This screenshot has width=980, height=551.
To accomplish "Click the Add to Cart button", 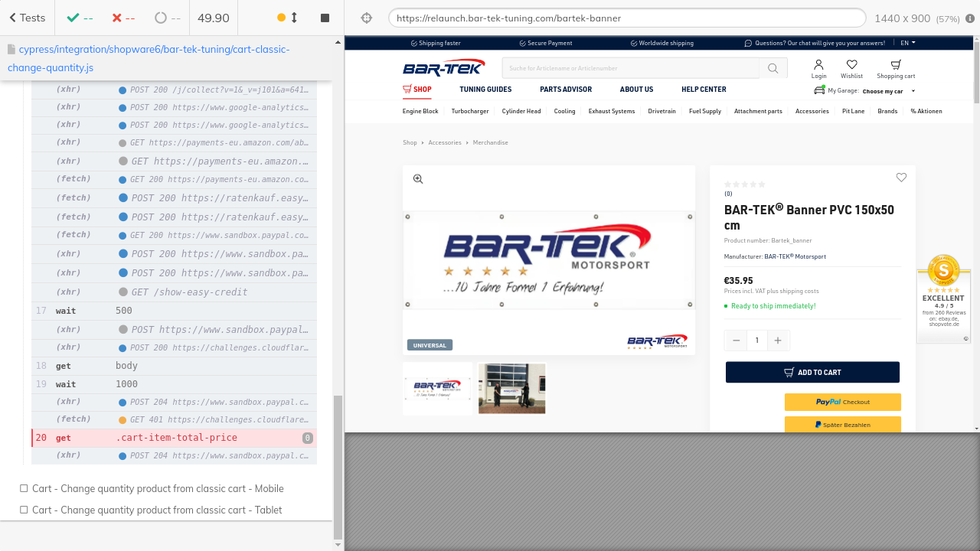I will pyautogui.click(x=812, y=373).
